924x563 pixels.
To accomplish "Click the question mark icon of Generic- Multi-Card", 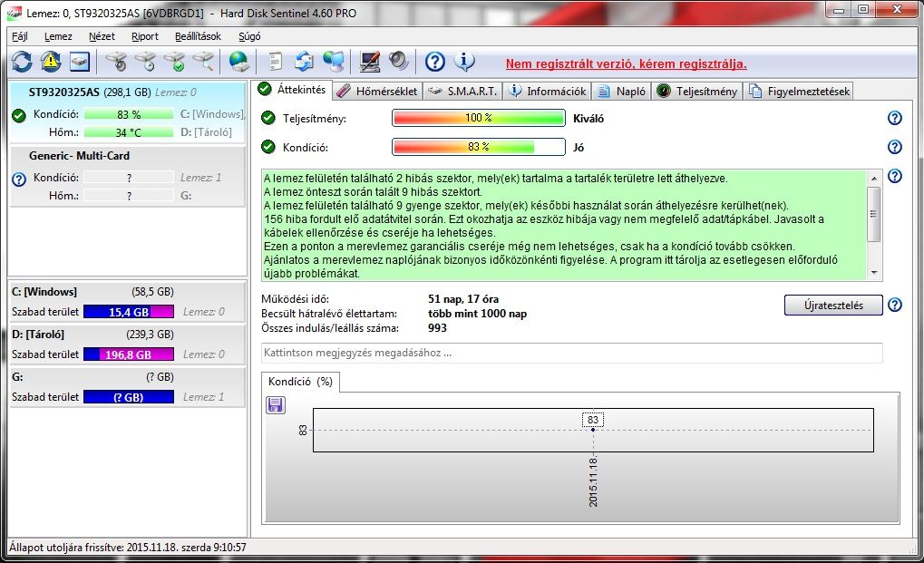I will coord(19,179).
